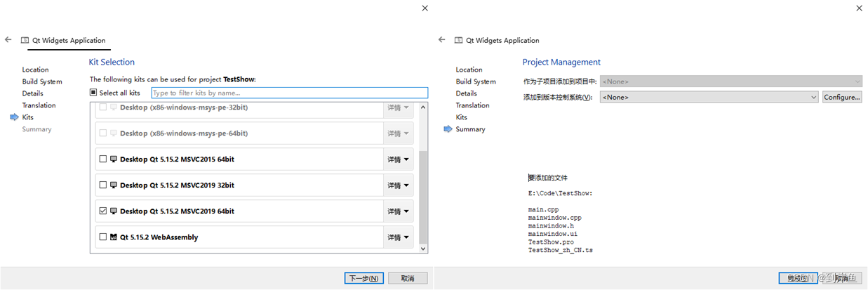Image resolution: width=868 pixels, height=290 pixels.
Task: Select Details step in right wizard
Action: [466, 93]
